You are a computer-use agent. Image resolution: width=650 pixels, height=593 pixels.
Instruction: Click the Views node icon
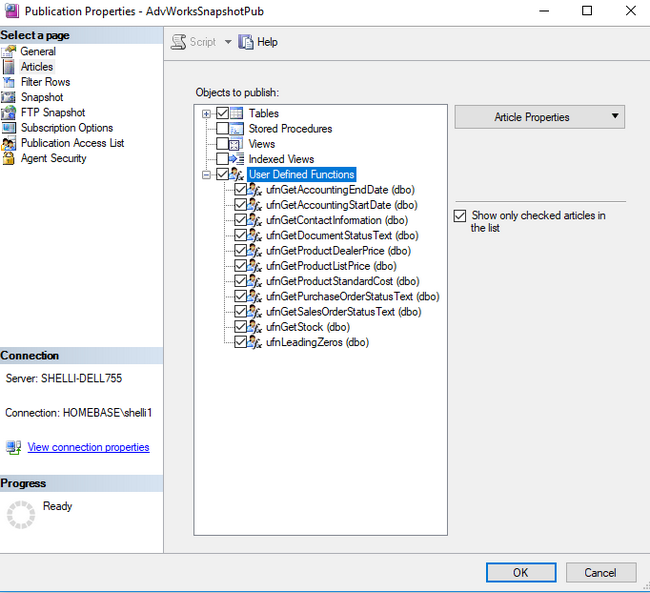coord(236,144)
